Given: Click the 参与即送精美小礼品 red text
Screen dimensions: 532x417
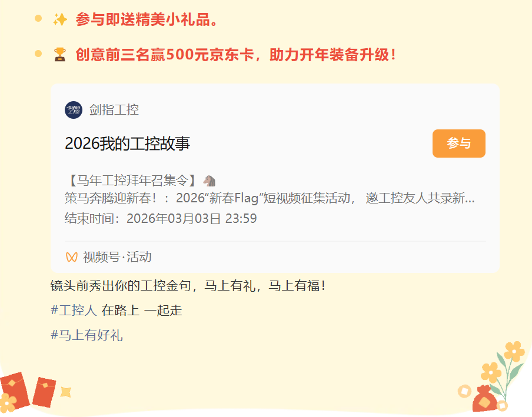Looking at the screenshot, I should click(147, 19).
